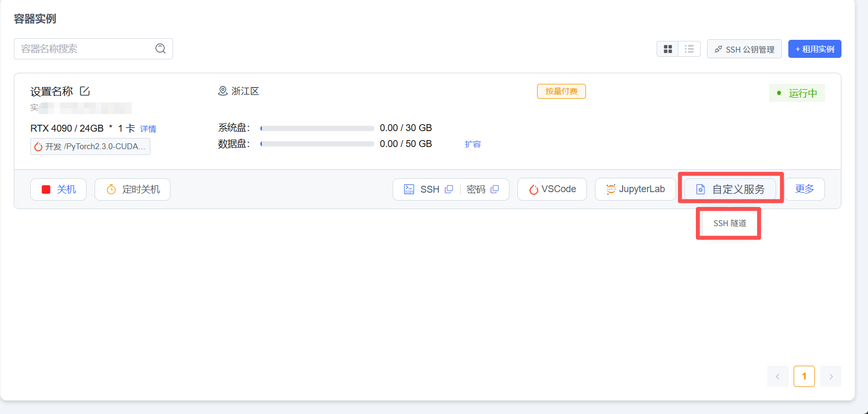Screen dimensions: 868x414
Task: Switch to grid card view
Action: [668, 49]
